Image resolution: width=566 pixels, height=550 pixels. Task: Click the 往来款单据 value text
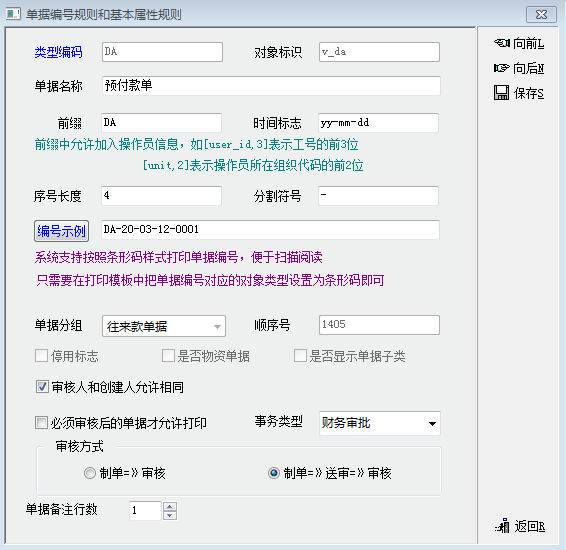point(137,326)
